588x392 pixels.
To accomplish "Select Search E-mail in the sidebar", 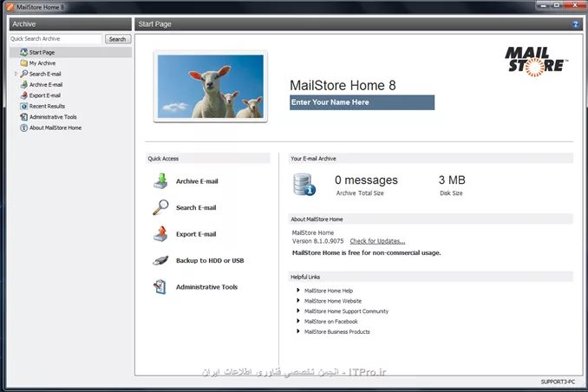I will coord(45,74).
